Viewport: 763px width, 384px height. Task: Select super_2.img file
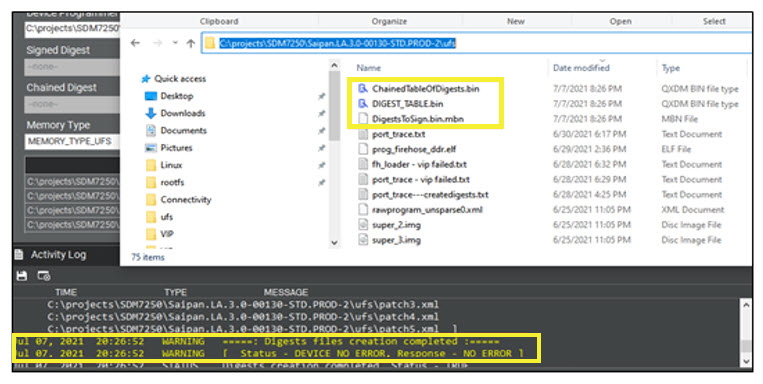[397, 225]
